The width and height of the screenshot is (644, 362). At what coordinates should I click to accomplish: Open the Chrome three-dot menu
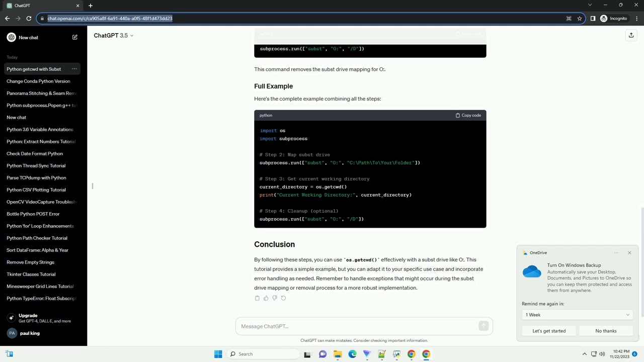click(x=636, y=19)
